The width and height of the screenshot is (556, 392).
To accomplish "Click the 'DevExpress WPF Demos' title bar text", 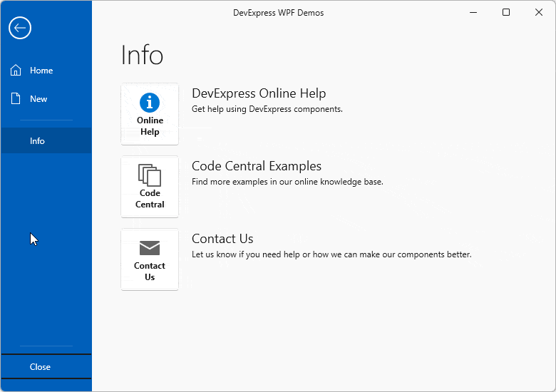I will 278,12.
